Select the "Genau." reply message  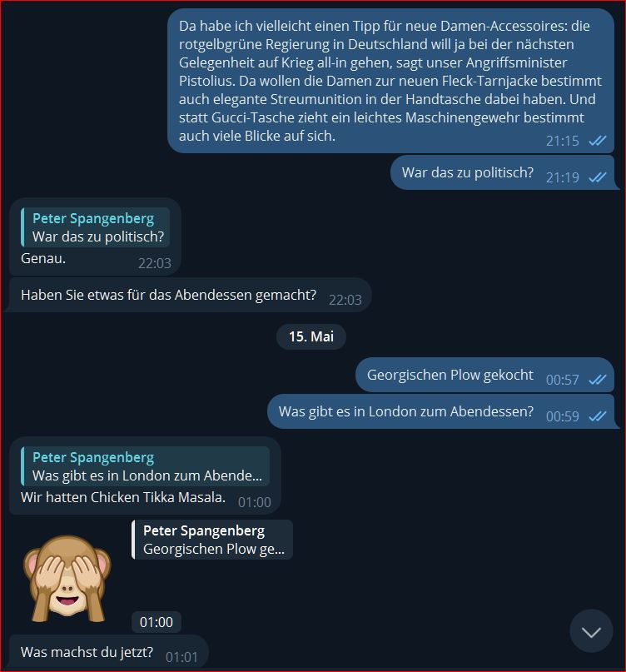pyautogui.click(x=94, y=236)
